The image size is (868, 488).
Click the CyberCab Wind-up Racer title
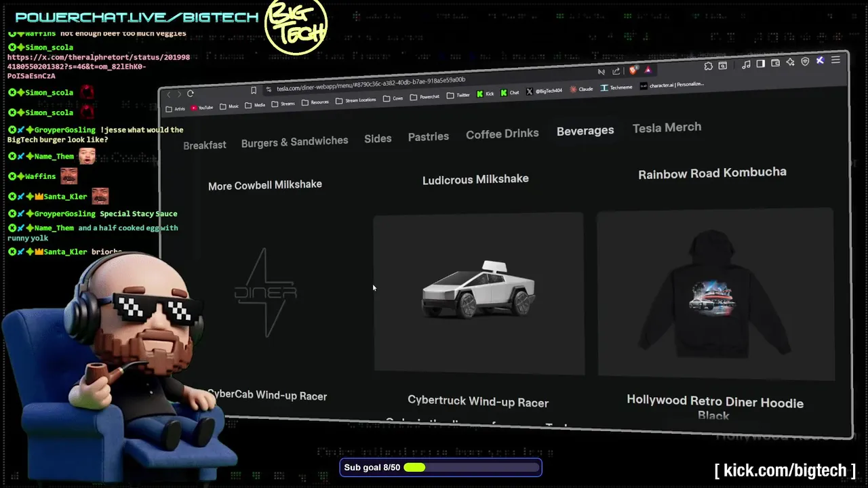[267, 395]
